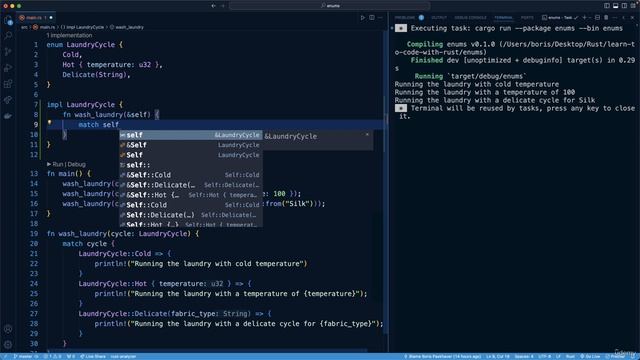Click the line and column indicator
Image resolution: width=640 pixels, height=360 pixels.
498,356
